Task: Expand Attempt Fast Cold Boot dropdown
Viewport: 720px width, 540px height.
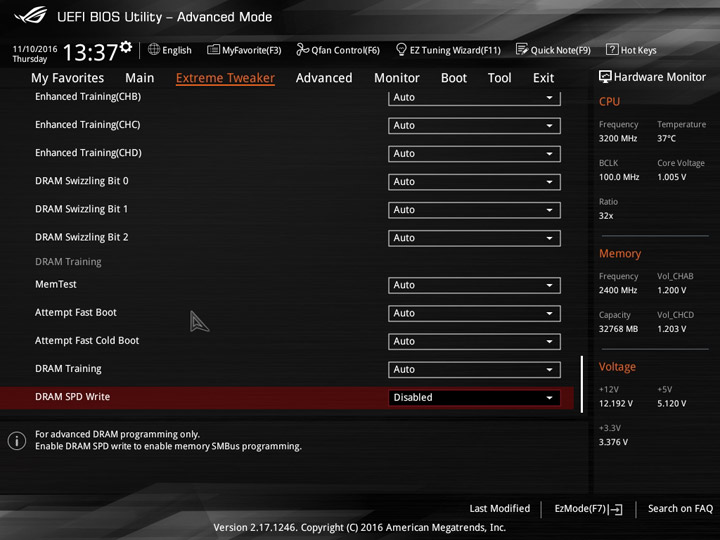Action: (474, 341)
